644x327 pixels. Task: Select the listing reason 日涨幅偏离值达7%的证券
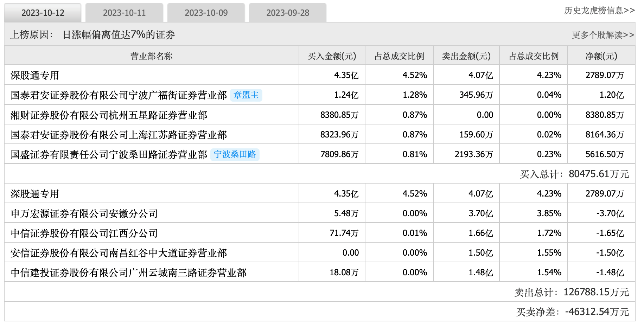pyautogui.click(x=119, y=34)
